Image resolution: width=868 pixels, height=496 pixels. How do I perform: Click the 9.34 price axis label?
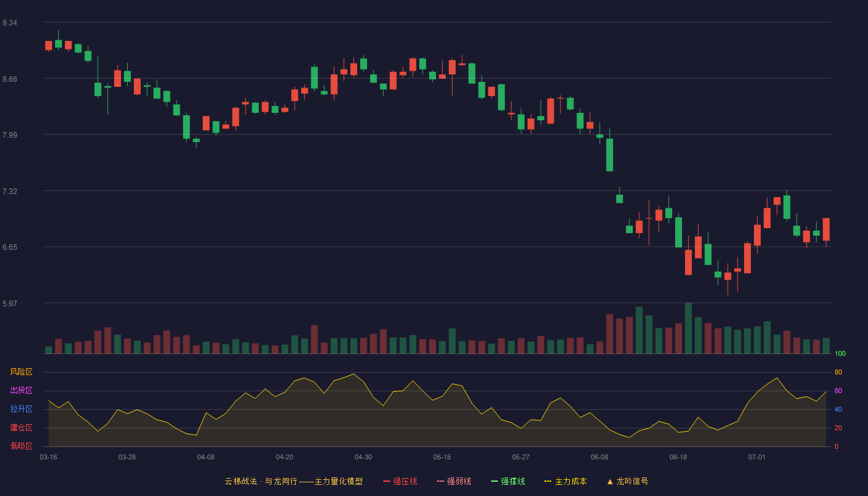click(9, 23)
